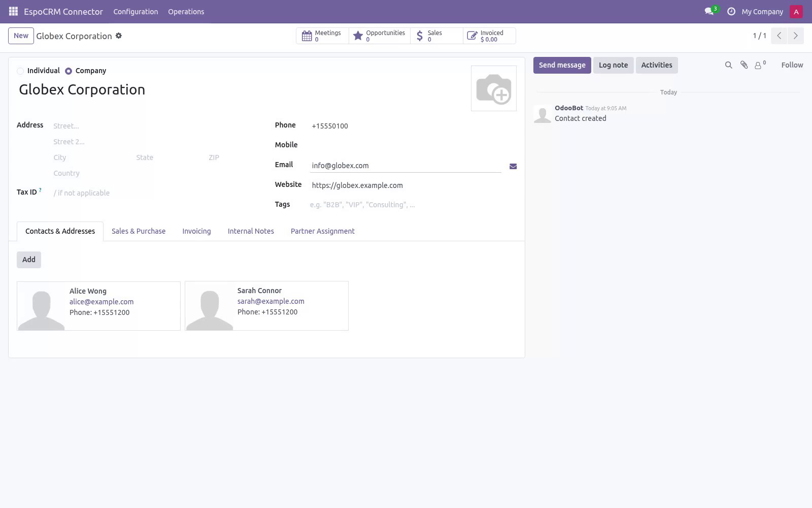Search messages with magnifier icon in chatter
812x508 pixels.
729,65
